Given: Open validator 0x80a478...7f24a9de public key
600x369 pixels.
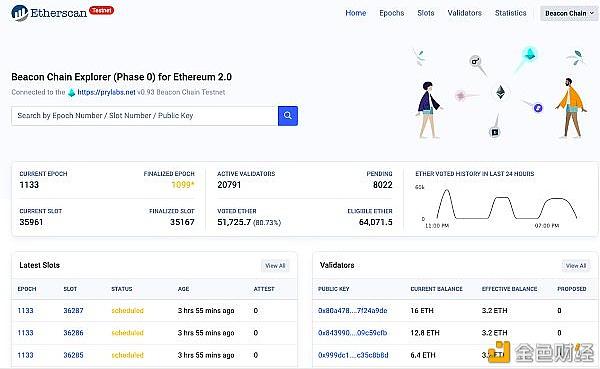Looking at the screenshot, I should [352, 310].
